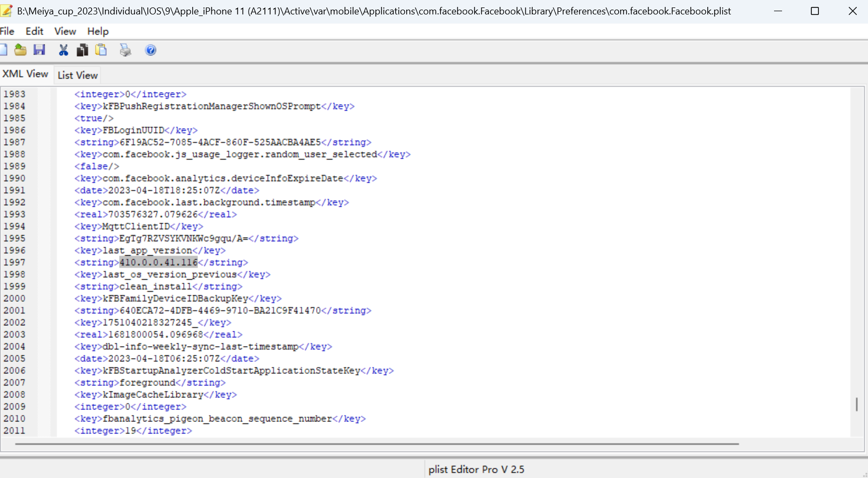Click the dbl-info-weekly-sync-last-timestamp key line
Viewport: 868px width, 478px height.
coord(203,347)
